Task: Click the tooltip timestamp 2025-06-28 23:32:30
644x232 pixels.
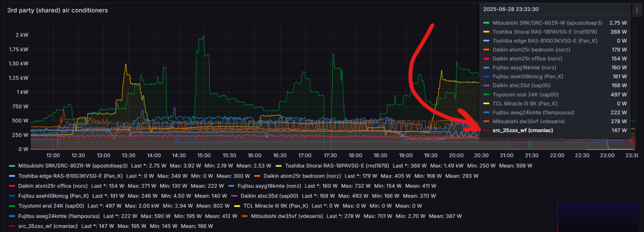Action: (x=511, y=9)
